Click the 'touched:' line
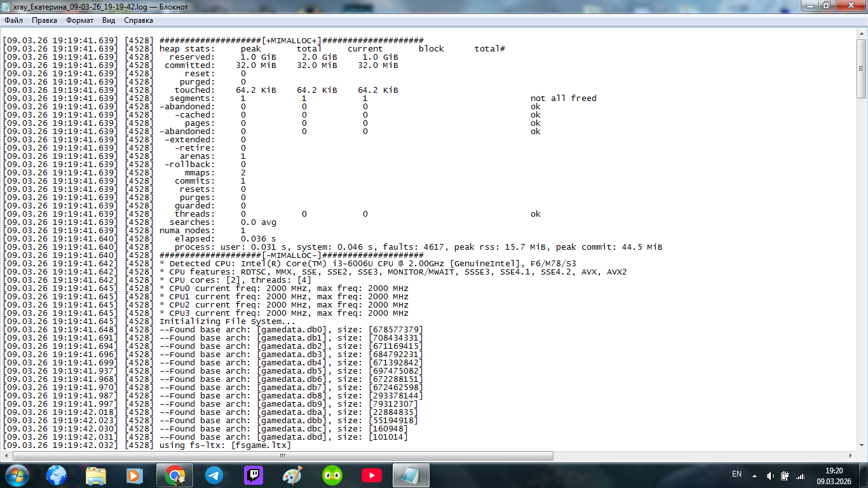This screenshot has width=868, height=488. pos(201,90)
